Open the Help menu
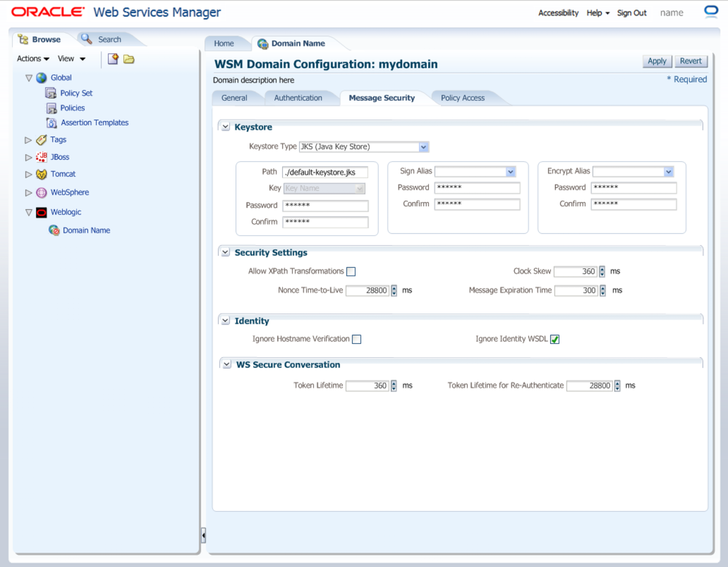The image size is (728, 567). tap(598, 13)
